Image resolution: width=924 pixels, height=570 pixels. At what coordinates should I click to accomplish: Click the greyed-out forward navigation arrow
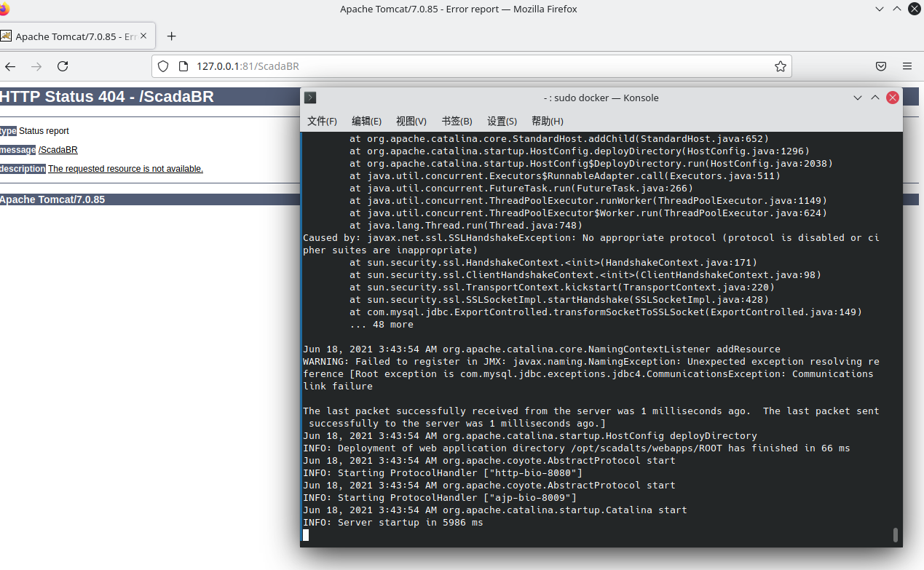(x=36, y=66)
